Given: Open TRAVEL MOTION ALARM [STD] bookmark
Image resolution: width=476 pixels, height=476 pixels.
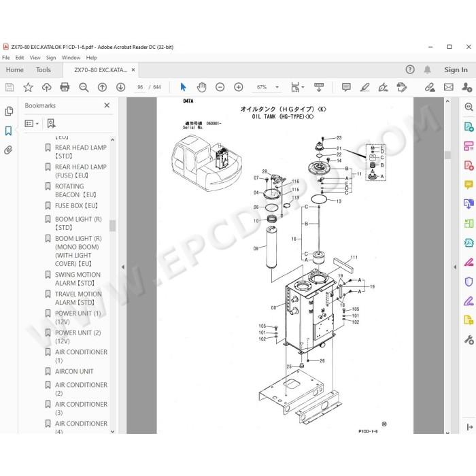Looking at the screenshot, I should (x=78, y=299).
